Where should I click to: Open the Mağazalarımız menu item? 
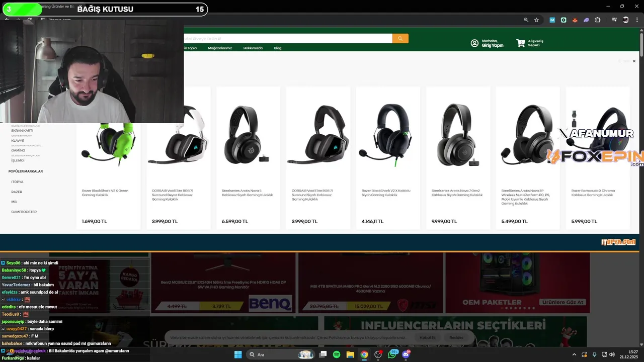[220, 48]
